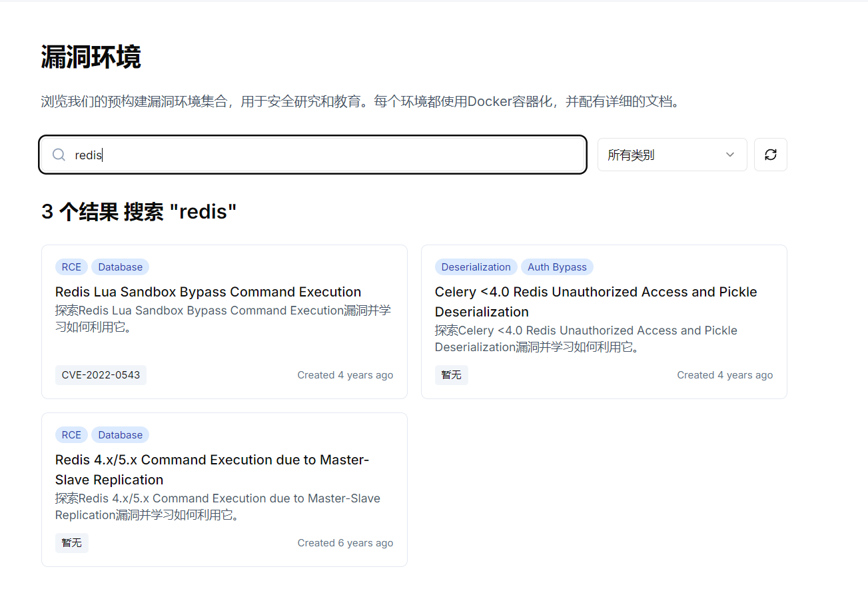
Task: Select RCE tag on Master-Slave Replication card
Action: point(71,435)
